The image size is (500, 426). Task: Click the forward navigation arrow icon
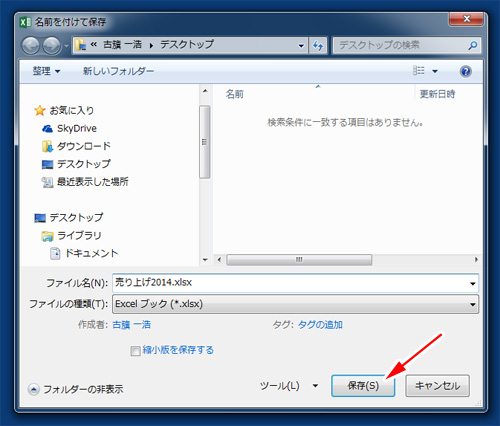tap(52, 46)
